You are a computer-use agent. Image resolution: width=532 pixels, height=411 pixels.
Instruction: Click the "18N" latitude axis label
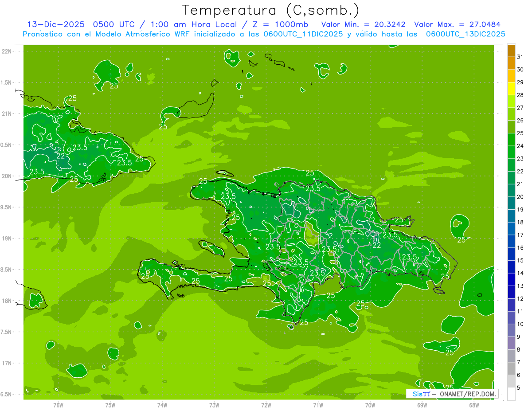click(x=7, y=301)
